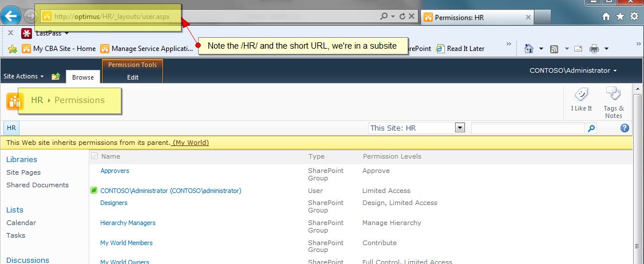Switch to the Browse ribbon tab

coord(83,77)
